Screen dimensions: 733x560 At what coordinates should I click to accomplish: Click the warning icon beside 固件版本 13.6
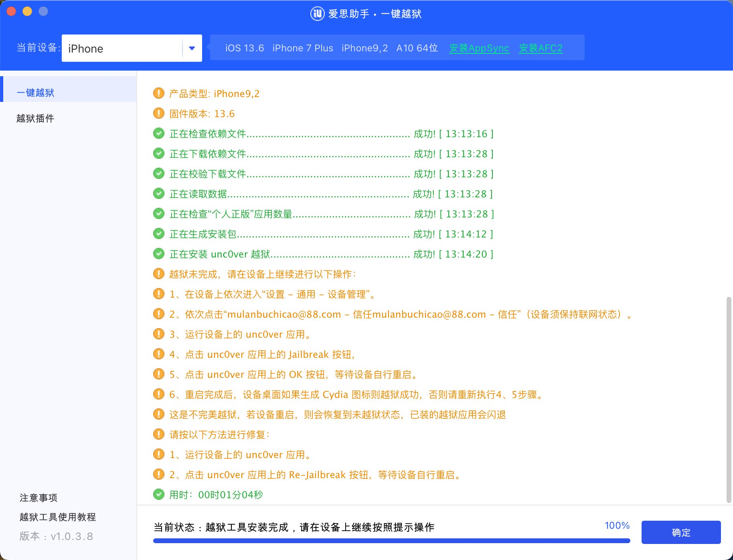[x=159, y=113]
